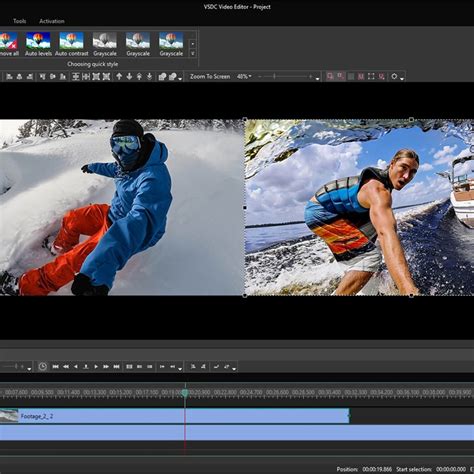This screenshot has height=474, width=474.
Task: Click the green playhead marker on ruler
Action: click(185, 393)
